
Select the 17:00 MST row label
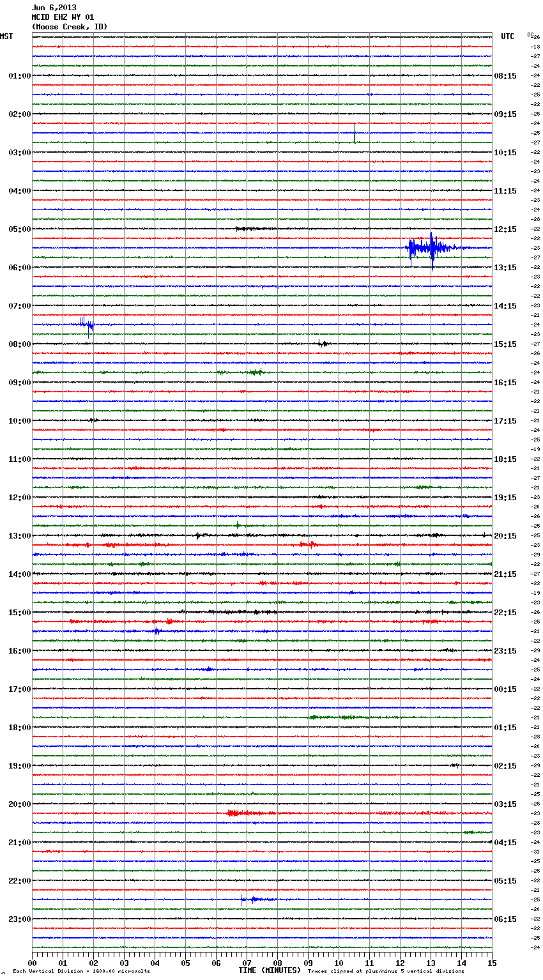click(x=19, y=689)
